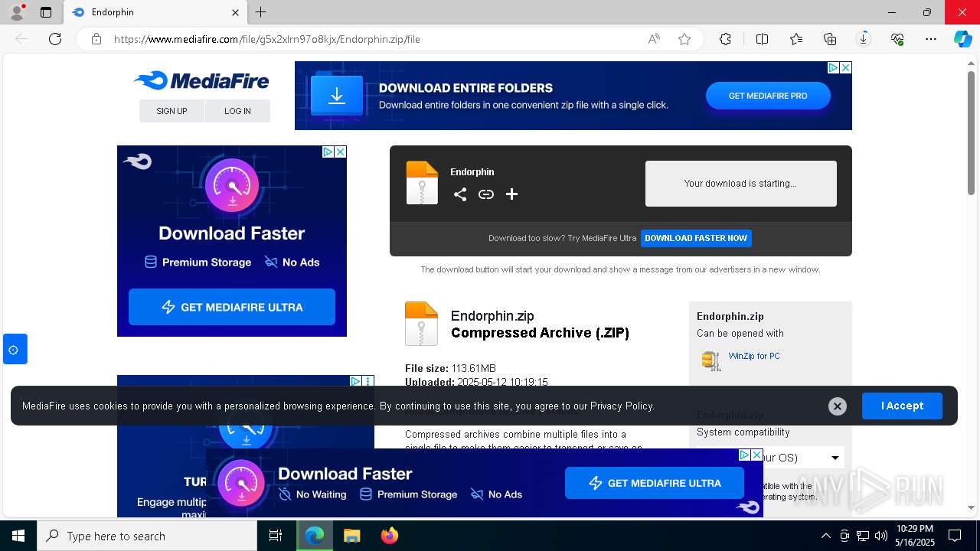Open the notification center
This screenshot has width=980, height=551.
tap(955, 536)
